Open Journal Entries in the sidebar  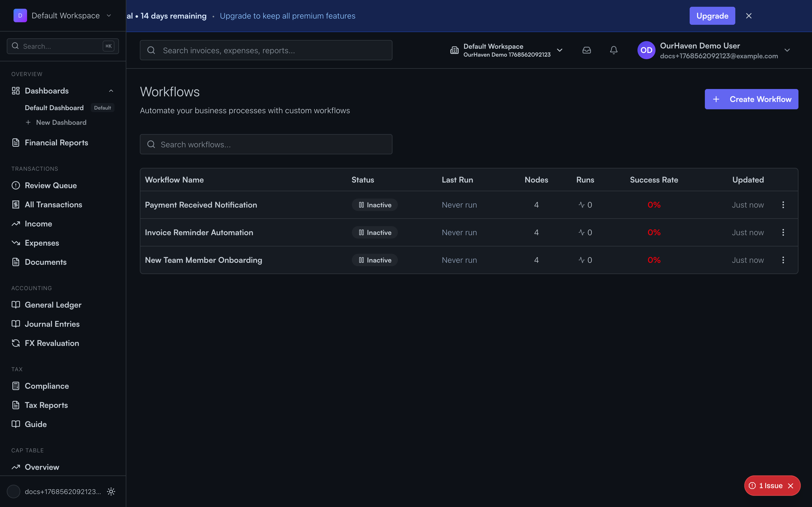pyautogui.click(x=51, y=324)
